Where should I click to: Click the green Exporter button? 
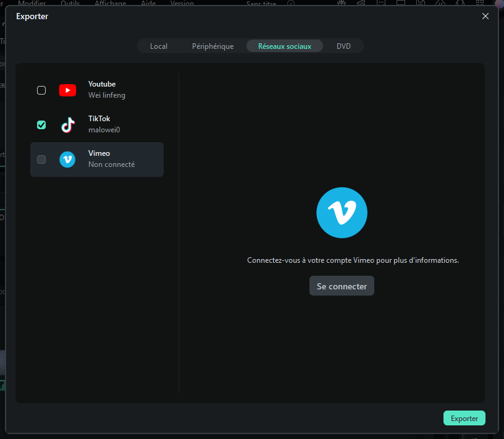pyautogui.click(x=464, y=419)
